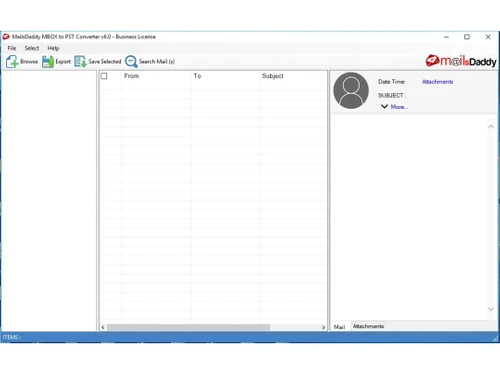Click the Search Mail magnifier icon

(131, 62)
